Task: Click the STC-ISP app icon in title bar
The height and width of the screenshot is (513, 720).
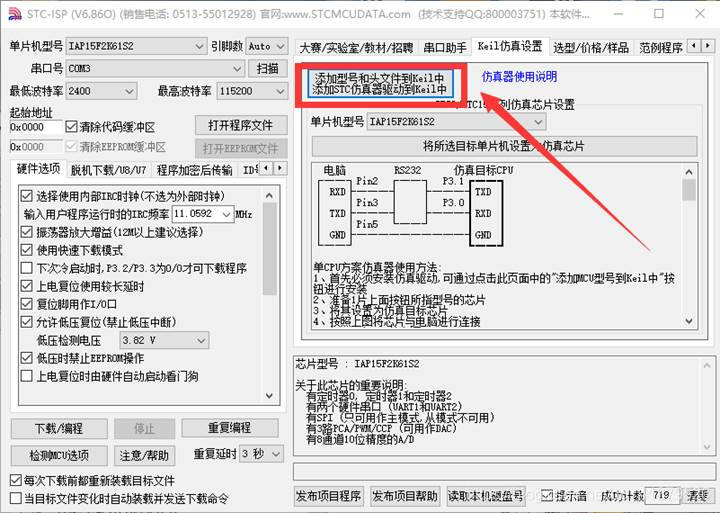Action: [x=14, y=14]
